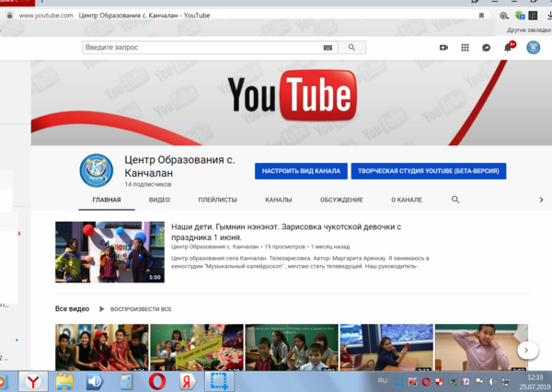Play the featured 5:00 video thumbnail
The width and height of the screenshot is (552, 392).
[109, 252]
